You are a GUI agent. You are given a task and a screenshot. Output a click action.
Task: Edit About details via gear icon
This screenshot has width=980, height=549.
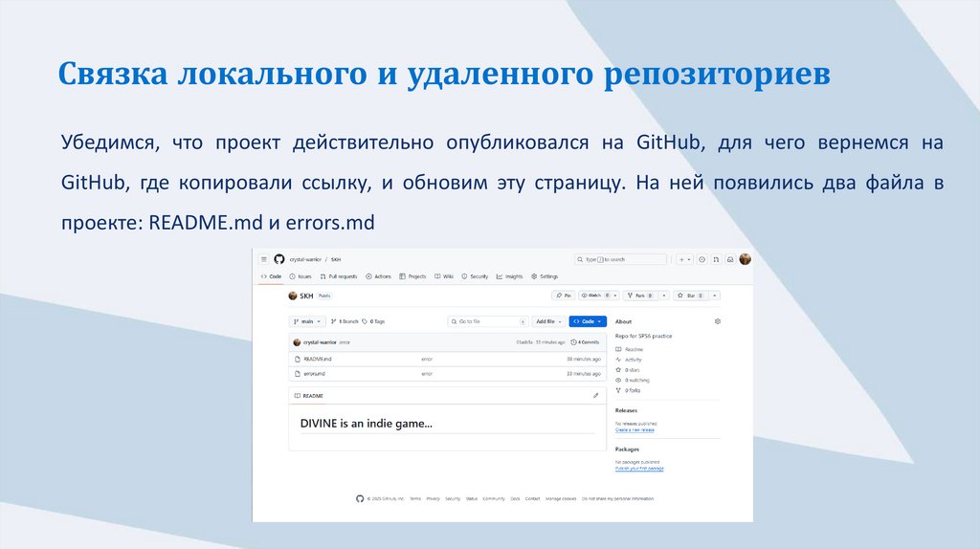click(718, 321)
